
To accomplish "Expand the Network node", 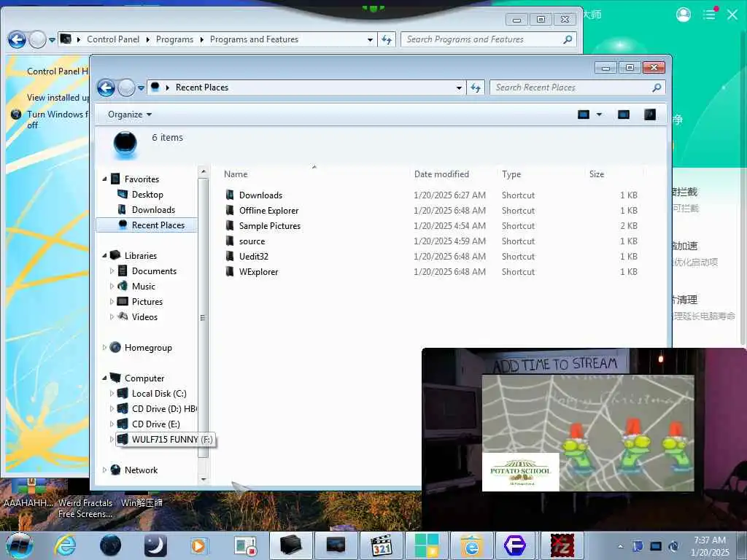I will point(104,470).
